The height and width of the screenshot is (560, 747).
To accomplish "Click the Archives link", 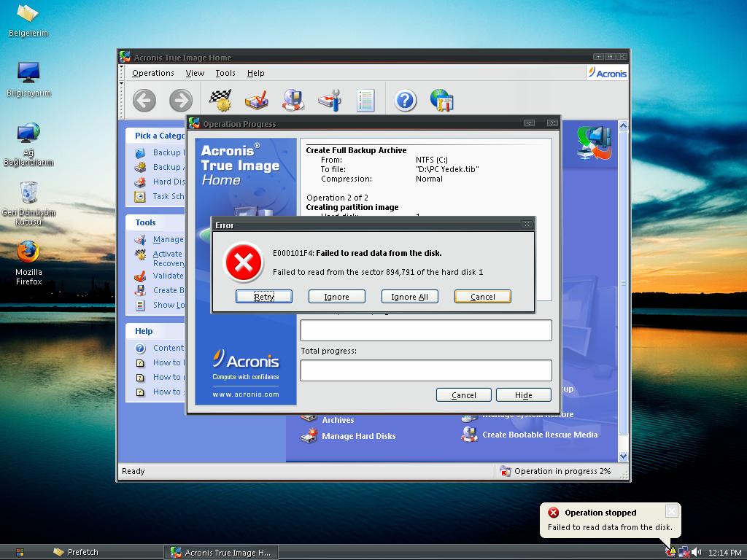I will (338, 420).
